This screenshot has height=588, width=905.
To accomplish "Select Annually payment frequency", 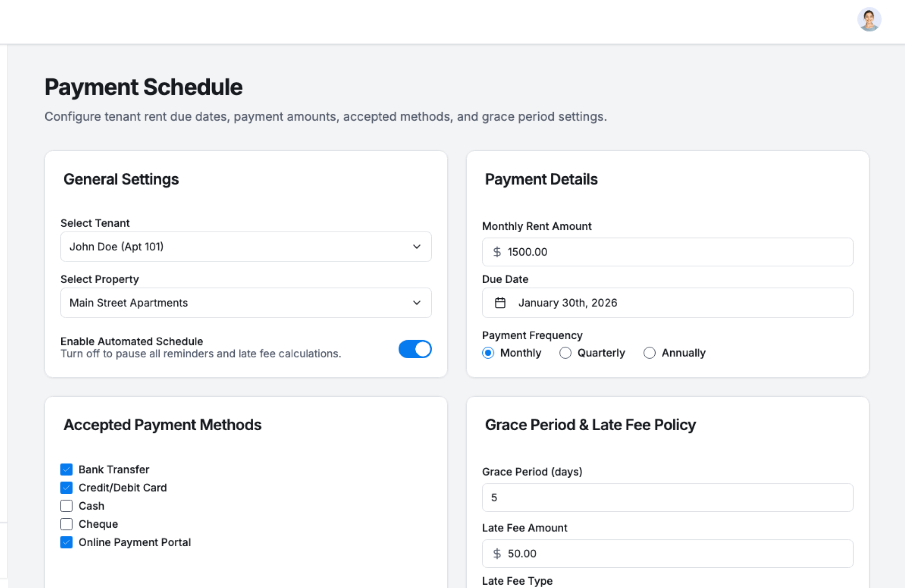I will (x=650, y=353).
